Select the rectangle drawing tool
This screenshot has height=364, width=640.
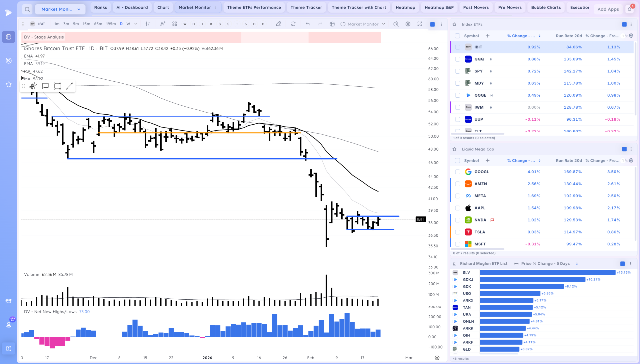point(57,86)
